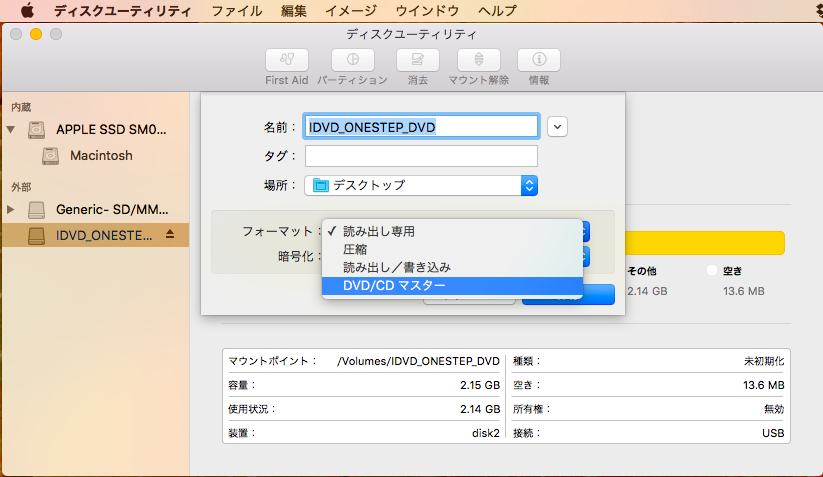The width and height of the screenshot is (823, 477).
Task: Select IDVD_ONESTE... in sidebar
Action: tap(96, 236)
